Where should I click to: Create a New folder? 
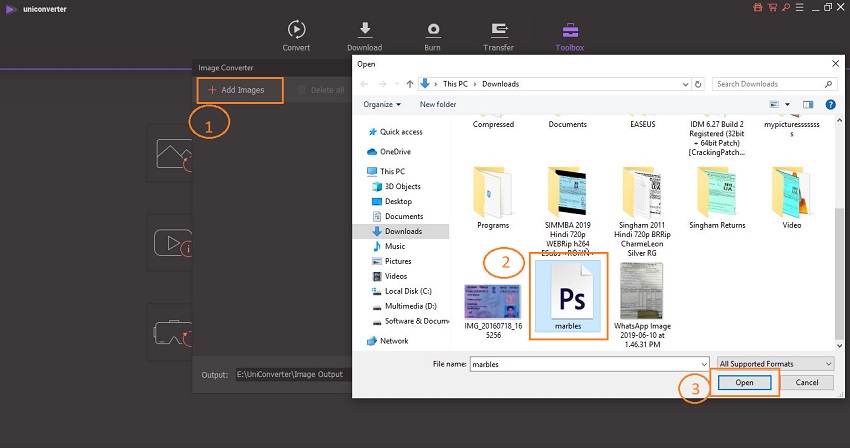tap(438, 104)
